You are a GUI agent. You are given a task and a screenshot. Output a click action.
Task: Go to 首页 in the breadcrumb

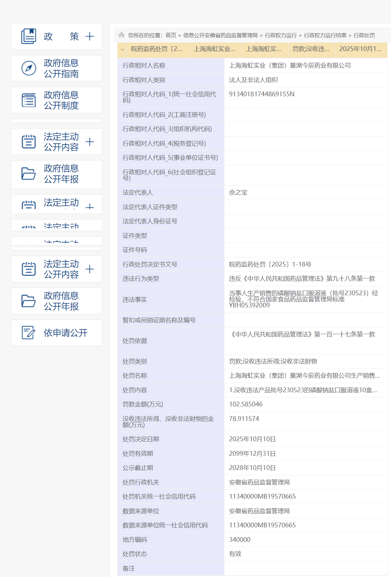click(171, 35)
